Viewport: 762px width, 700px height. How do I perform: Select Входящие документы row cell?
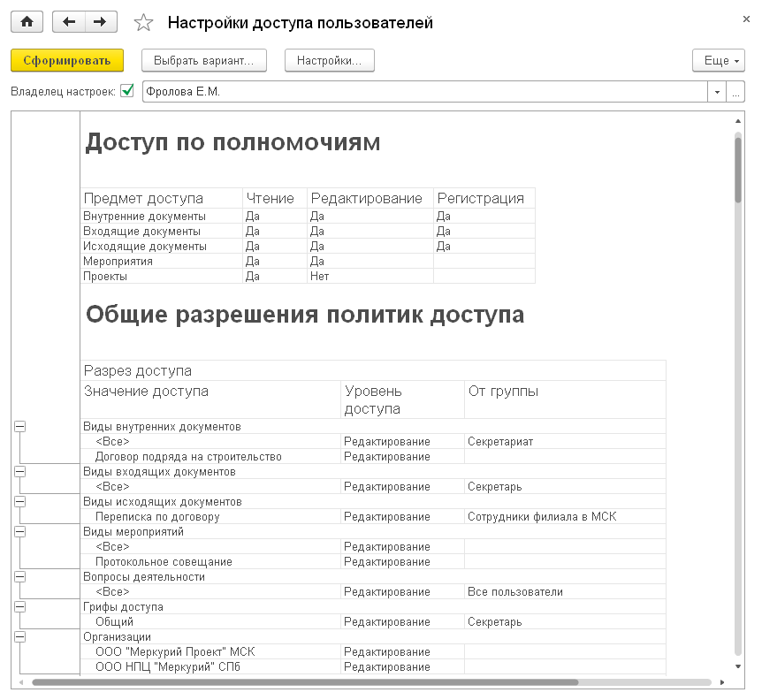162,232
